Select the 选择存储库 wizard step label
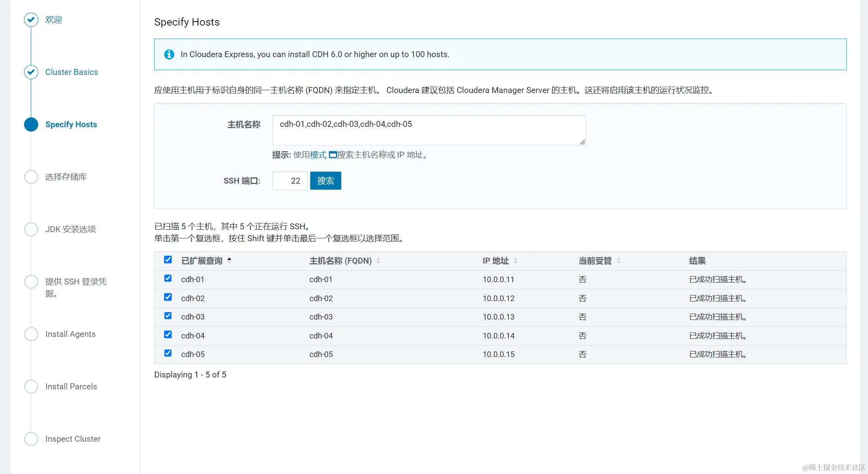868x474 pixels. pyautogui.click(x=66, y=177)
